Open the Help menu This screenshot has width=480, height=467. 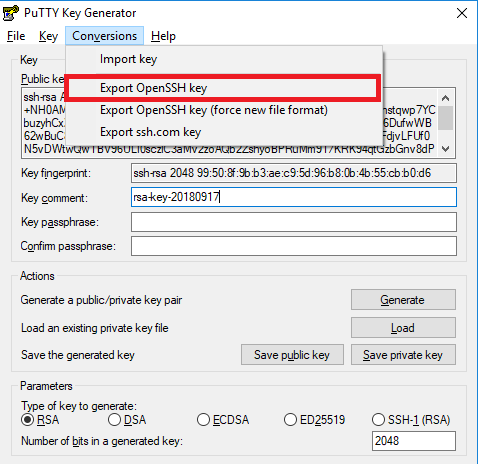pyautogui.click(x=163, y=36)
